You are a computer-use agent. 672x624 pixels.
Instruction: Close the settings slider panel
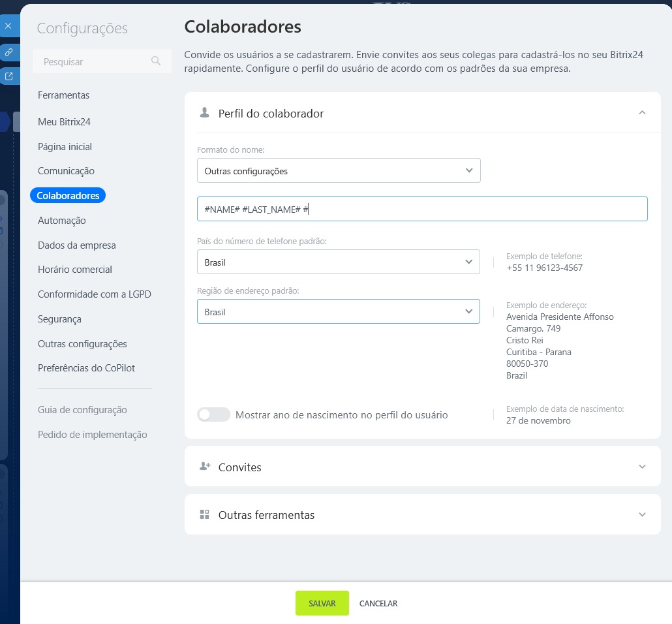point(8,26)
